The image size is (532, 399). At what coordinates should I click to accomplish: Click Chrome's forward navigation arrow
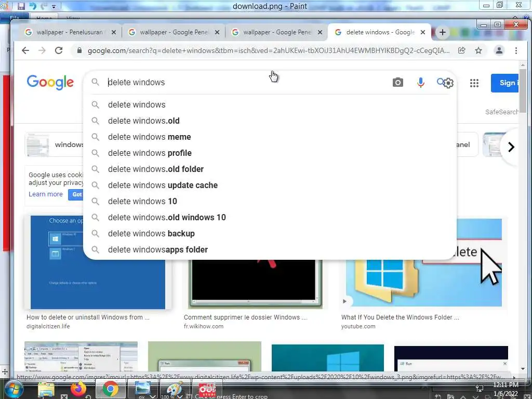tap(42, 50)
